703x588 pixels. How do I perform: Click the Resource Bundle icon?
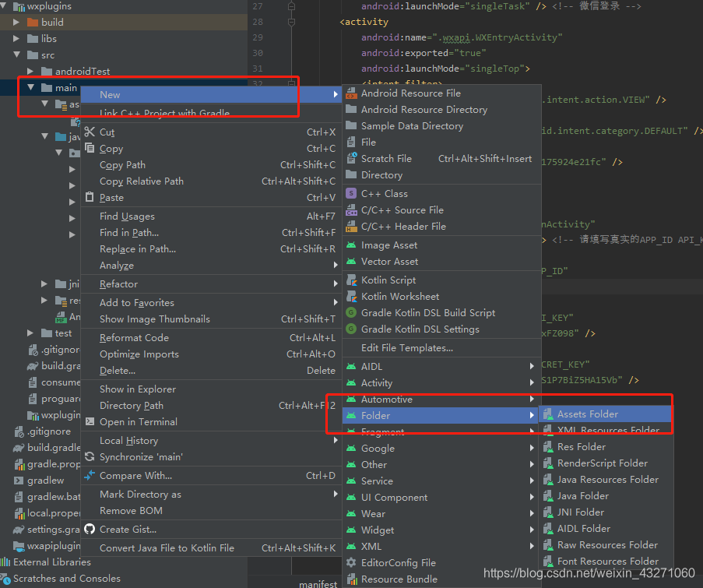pos(352,579)
